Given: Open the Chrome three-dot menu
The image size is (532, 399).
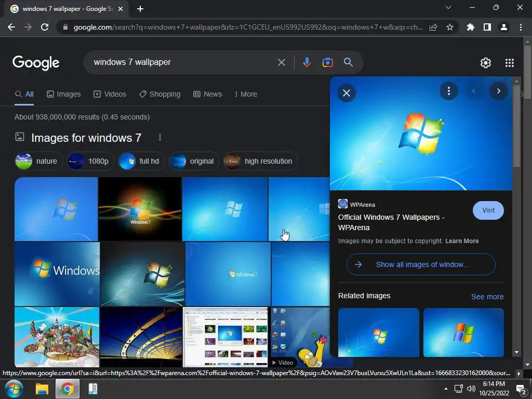Looking at the screenshot, I should (x=521, y=27).
